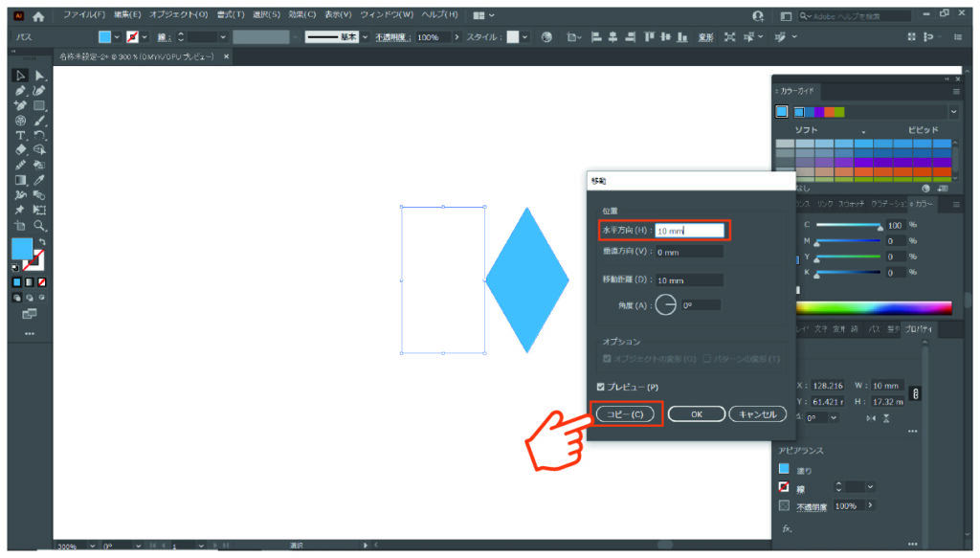Click 不透明度 link in Appearance section
980x558 pixels.
pos(812,506)
